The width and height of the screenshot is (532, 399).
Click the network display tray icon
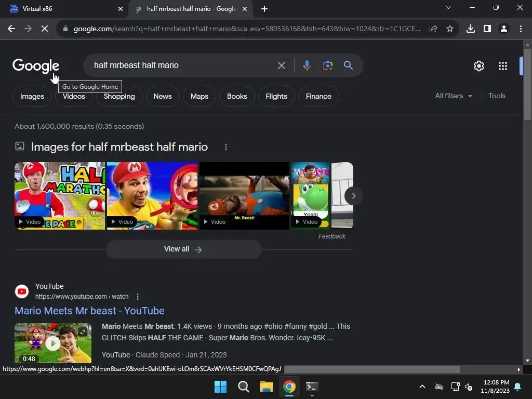click(455, 387)
